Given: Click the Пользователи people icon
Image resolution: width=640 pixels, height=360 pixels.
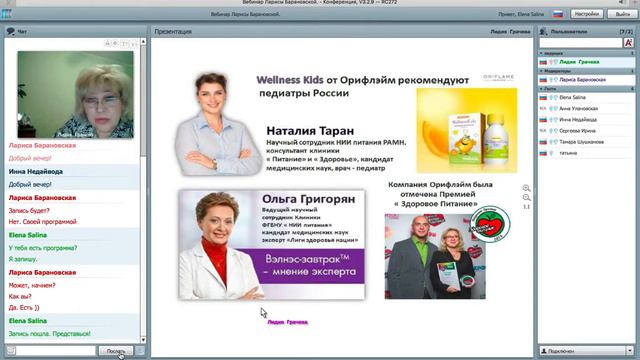Looking at the screenshot, I should [x=543, y=31].
